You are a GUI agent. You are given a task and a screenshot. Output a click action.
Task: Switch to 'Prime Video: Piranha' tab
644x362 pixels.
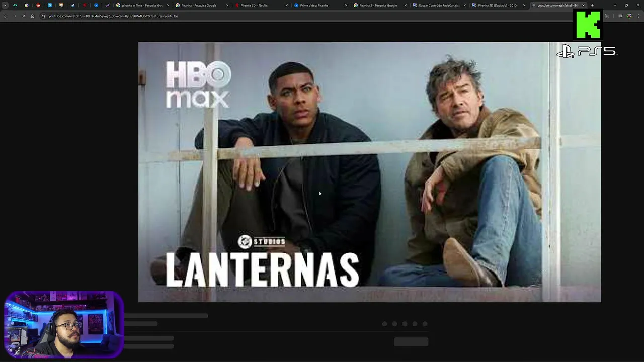click(x=320, y=5)
